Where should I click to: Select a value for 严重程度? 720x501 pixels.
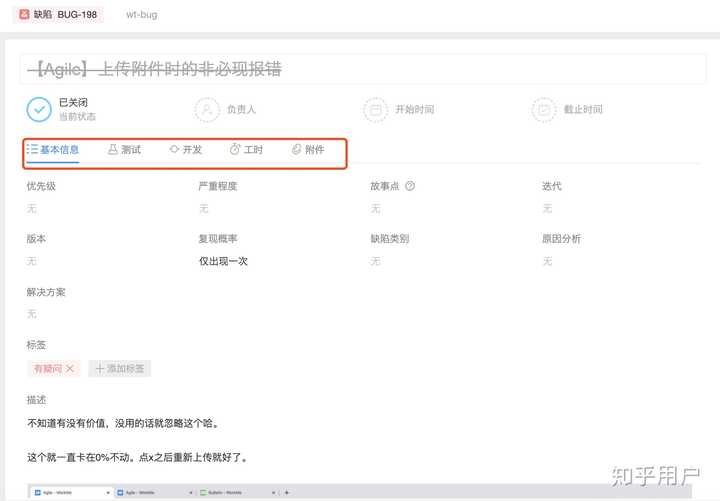tap(204, 208)
